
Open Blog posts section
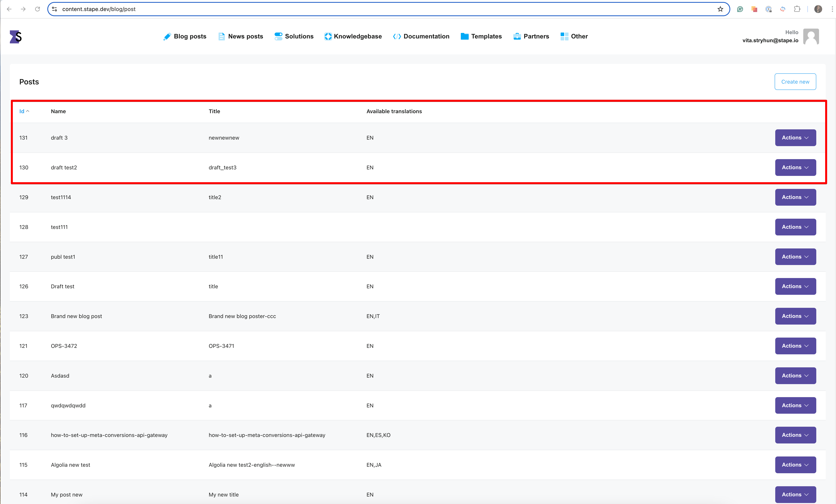tap(185, 37)
